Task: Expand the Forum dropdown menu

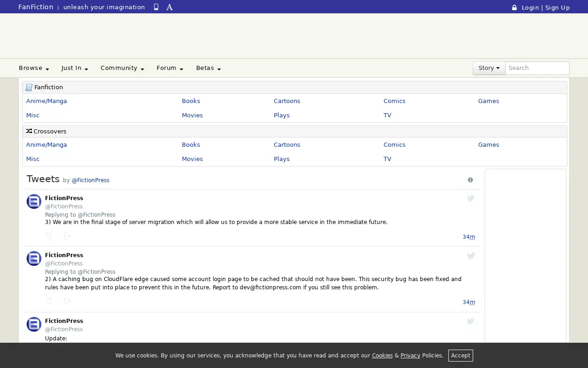Action: coord(170,68)
